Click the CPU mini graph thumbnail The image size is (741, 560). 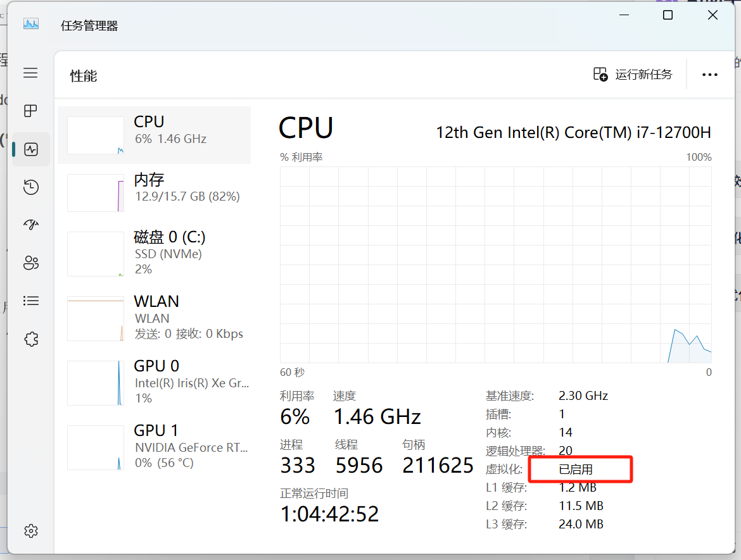(x=95, y=135)
